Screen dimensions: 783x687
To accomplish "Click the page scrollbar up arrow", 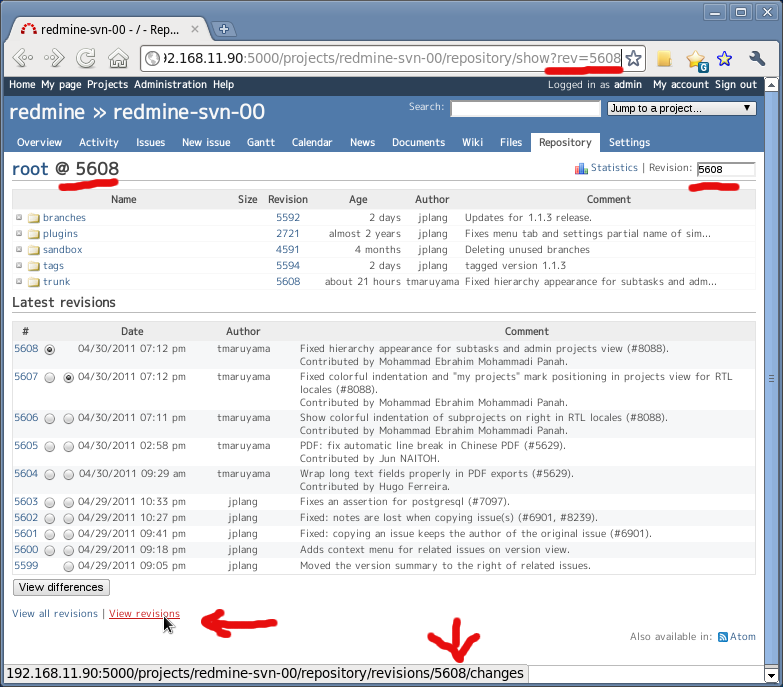I will click(771, 85).
